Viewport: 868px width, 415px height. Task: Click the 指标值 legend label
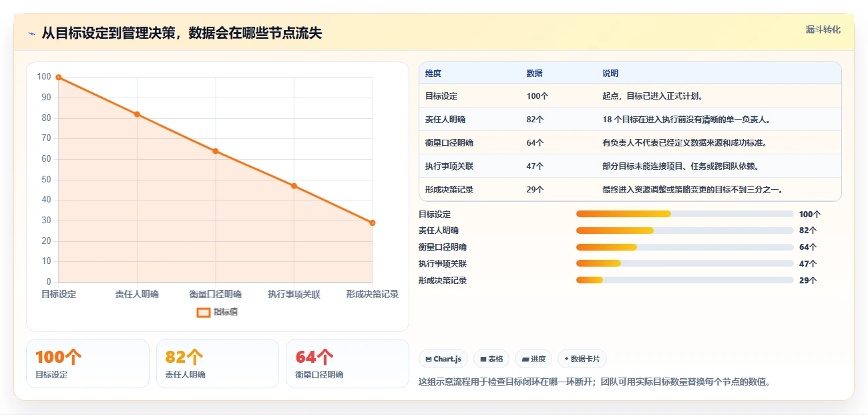click(x=226, y=312)
